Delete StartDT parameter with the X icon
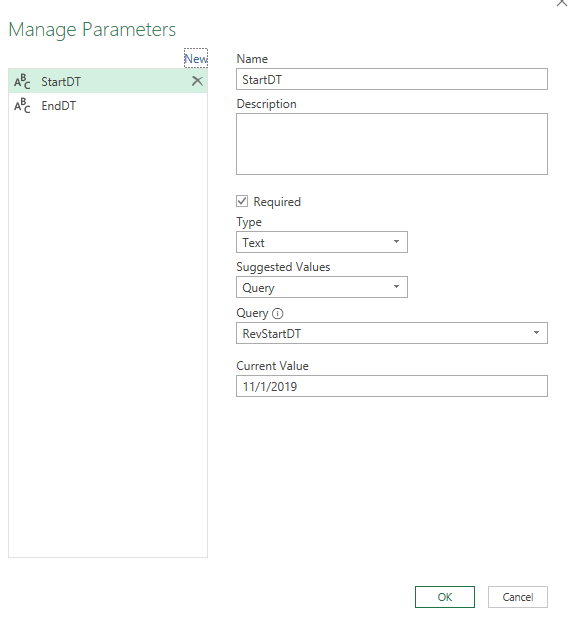Image resolution: width=570 pixels, height=634 pixels. 197,81
